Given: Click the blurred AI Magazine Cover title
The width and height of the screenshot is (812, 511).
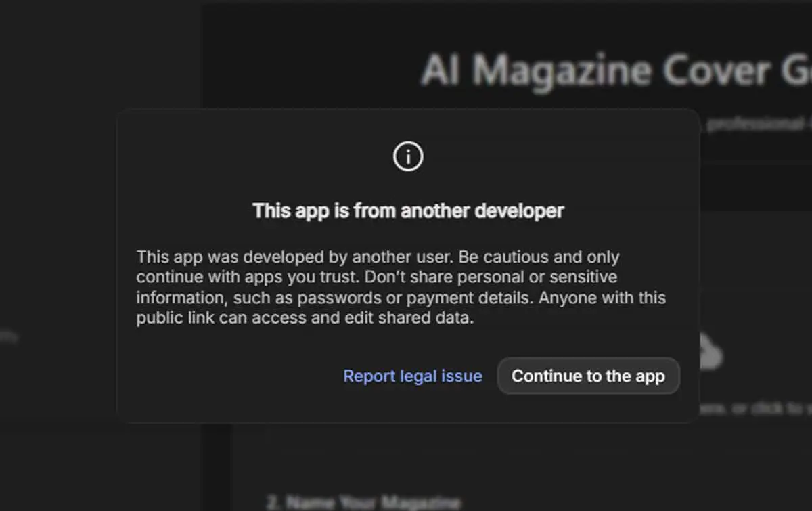Looking at the screenshot, I should 616,71.
